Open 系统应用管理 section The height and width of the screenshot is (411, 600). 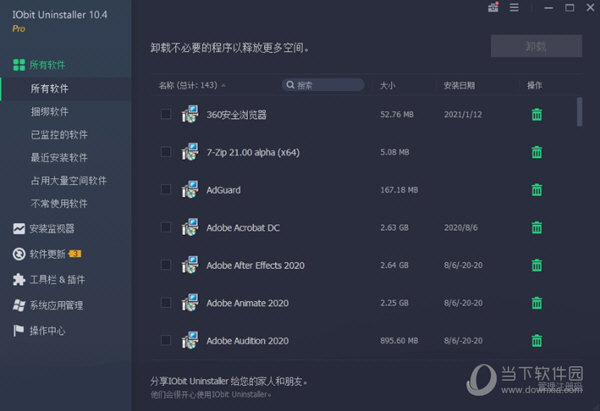coord(56,305)
